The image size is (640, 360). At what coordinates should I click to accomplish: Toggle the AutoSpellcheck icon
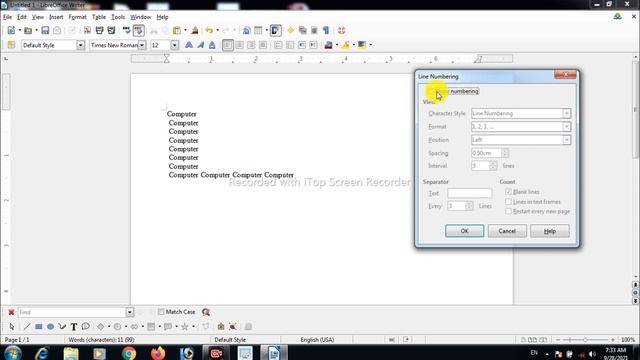click(x=139, y=31)
